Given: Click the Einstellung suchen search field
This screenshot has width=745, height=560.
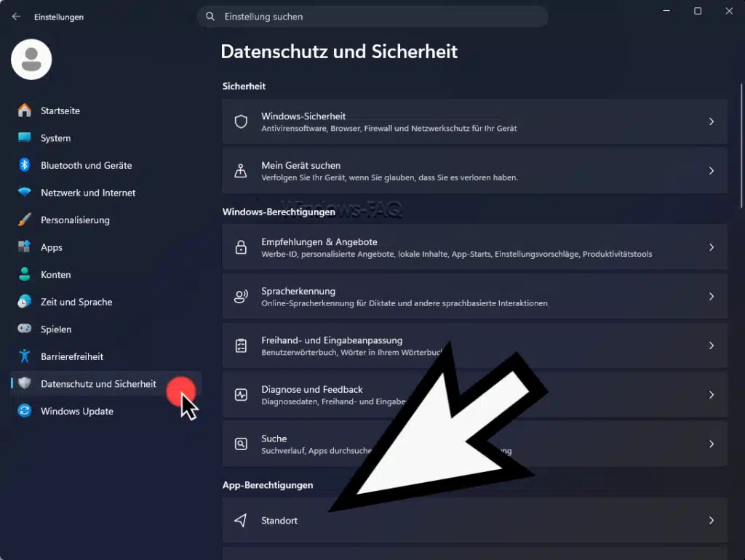Looking at the screenshot, I should (x=372, y=17).
